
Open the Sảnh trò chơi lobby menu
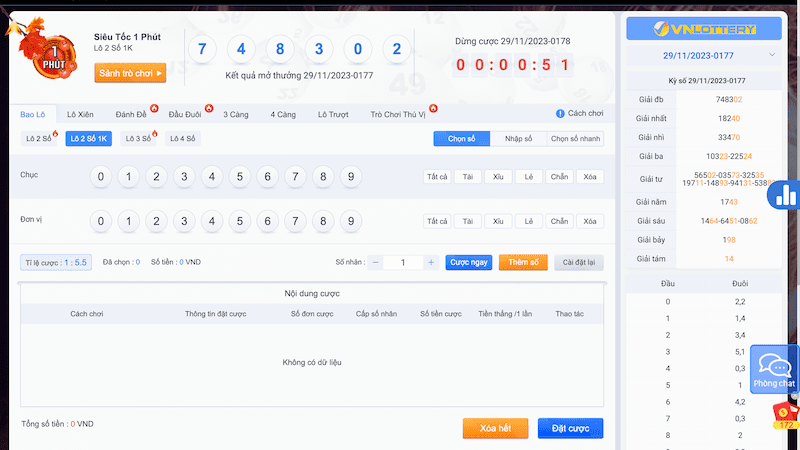click(x=130, y=73)
